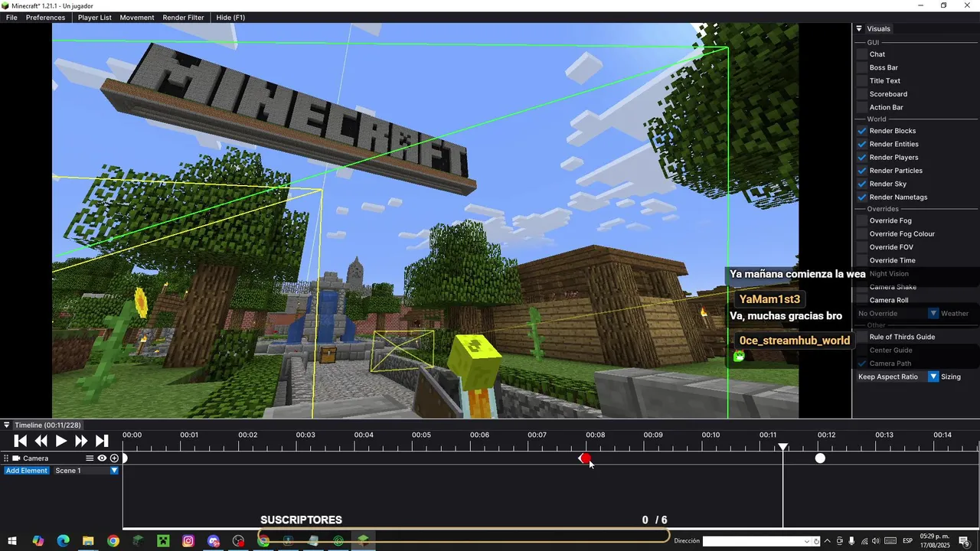980x551 pixels.
Task: Toggle Camera track visibility eye
Action: [102, 458]
